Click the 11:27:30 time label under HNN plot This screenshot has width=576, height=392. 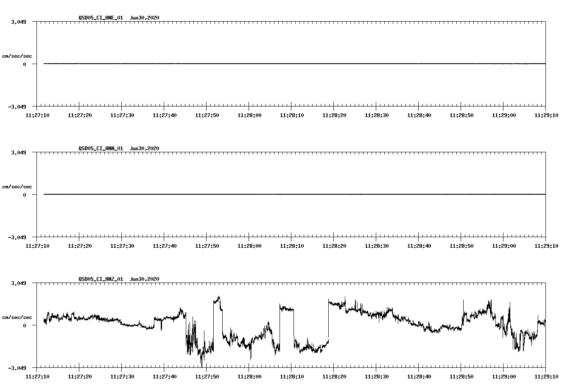coord(122,246)
